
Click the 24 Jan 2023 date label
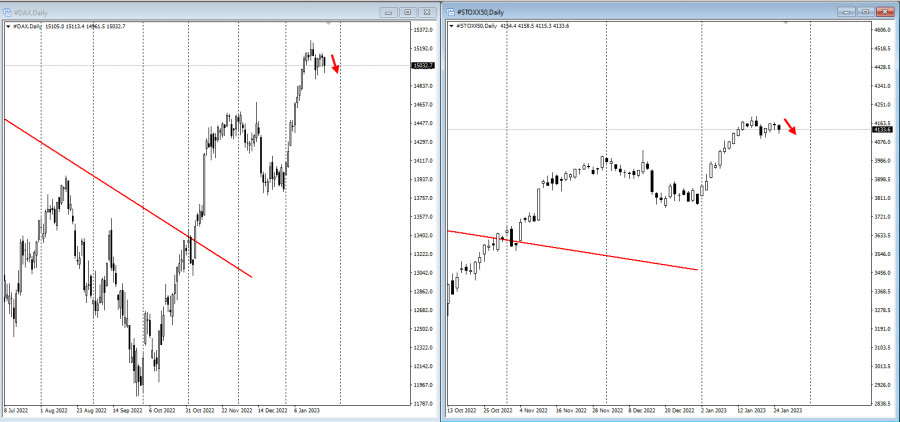click(x=788, y=411)
